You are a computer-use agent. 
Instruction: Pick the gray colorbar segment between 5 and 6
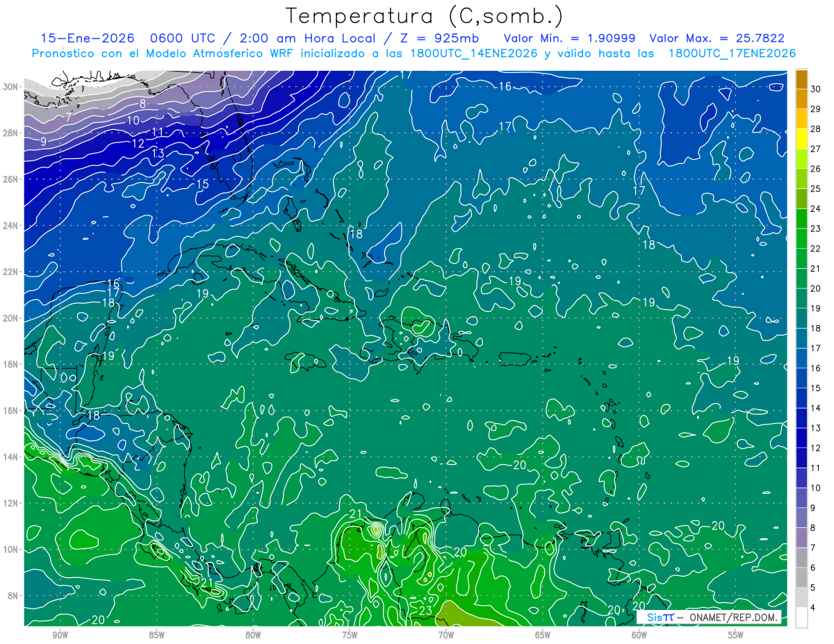point(801,577)
